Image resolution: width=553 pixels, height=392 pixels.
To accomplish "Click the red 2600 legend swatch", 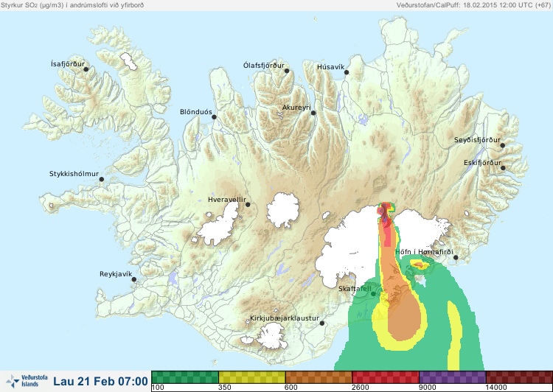I will coord(386,377).
